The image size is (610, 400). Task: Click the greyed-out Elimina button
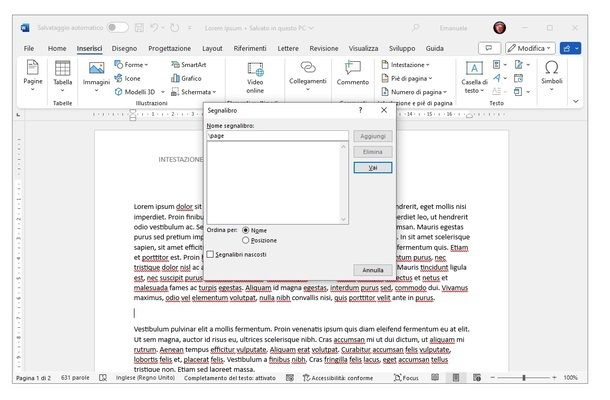pyautogui.click(x=373, y=152)
